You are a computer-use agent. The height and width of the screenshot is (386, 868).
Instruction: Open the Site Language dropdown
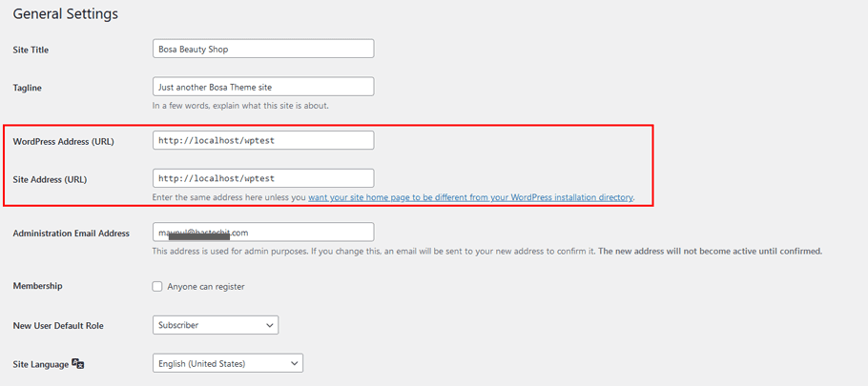(228, 363)
